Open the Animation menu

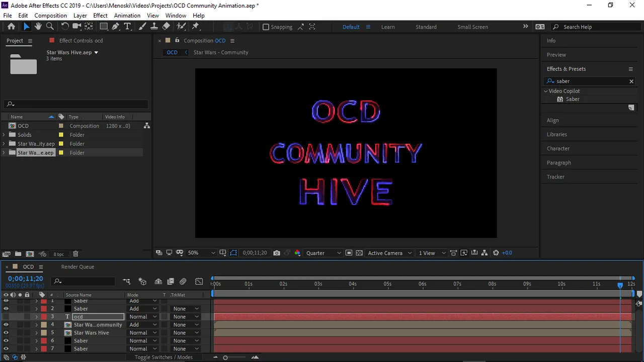127,16
